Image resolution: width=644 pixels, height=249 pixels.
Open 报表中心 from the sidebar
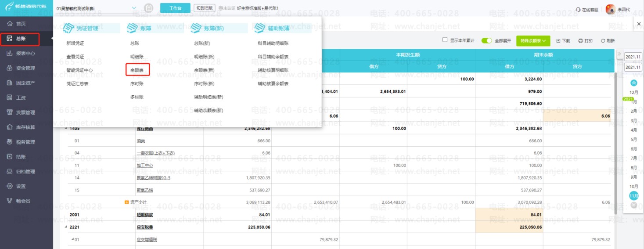(x=26, y=53)
